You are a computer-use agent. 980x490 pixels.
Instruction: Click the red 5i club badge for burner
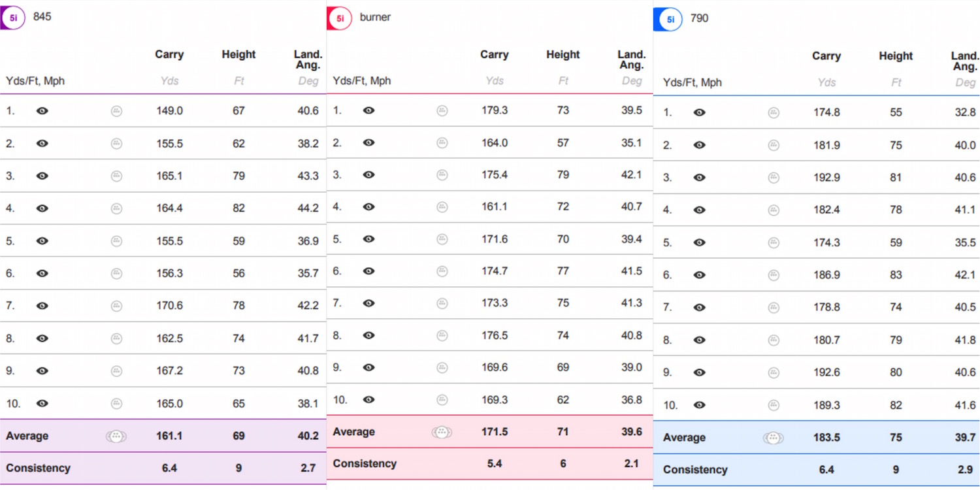339,18
